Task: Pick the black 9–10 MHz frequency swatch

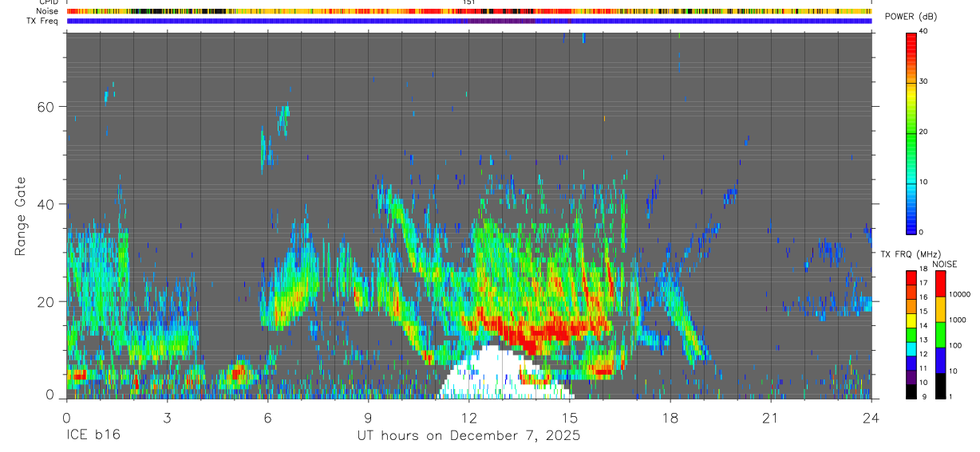Action: coord(911,391)
